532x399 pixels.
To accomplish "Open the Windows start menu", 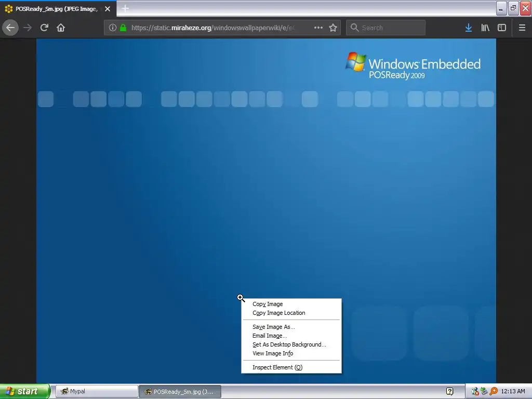I will pyautogui.click(x=25, y=392).
